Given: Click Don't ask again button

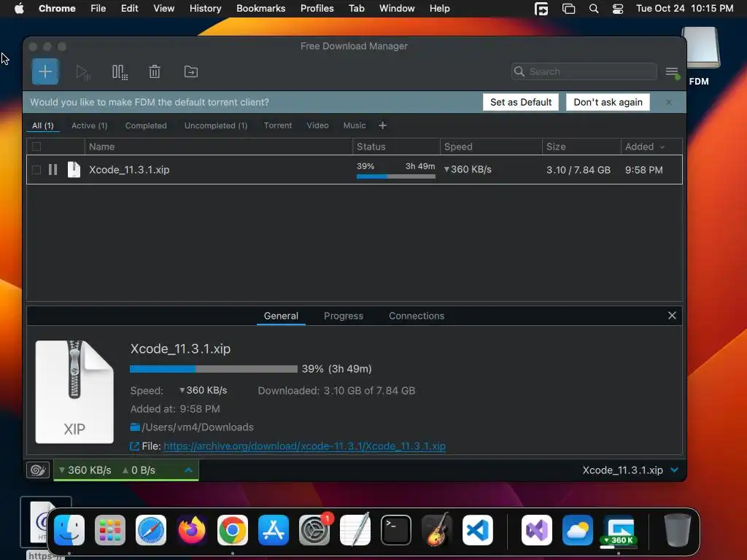Looking at the screenshot, I should point(608,102).
